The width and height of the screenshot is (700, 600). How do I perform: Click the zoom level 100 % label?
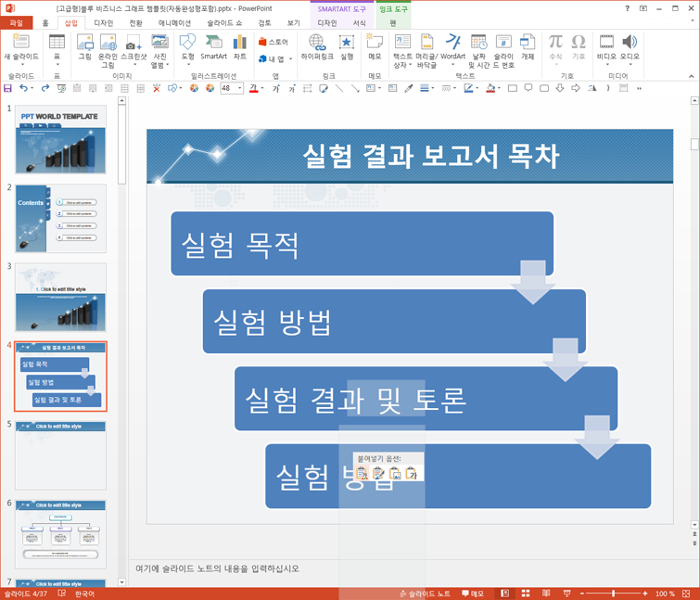[x=665, y=594]
